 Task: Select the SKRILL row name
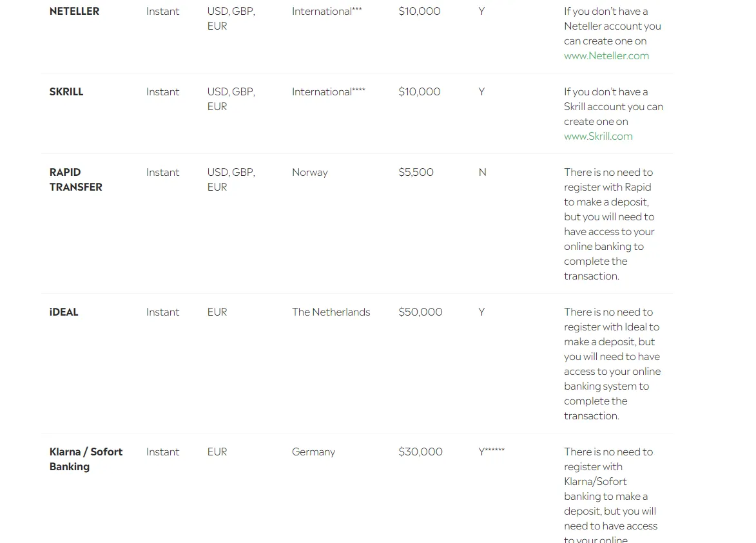(x=66, y=91)
